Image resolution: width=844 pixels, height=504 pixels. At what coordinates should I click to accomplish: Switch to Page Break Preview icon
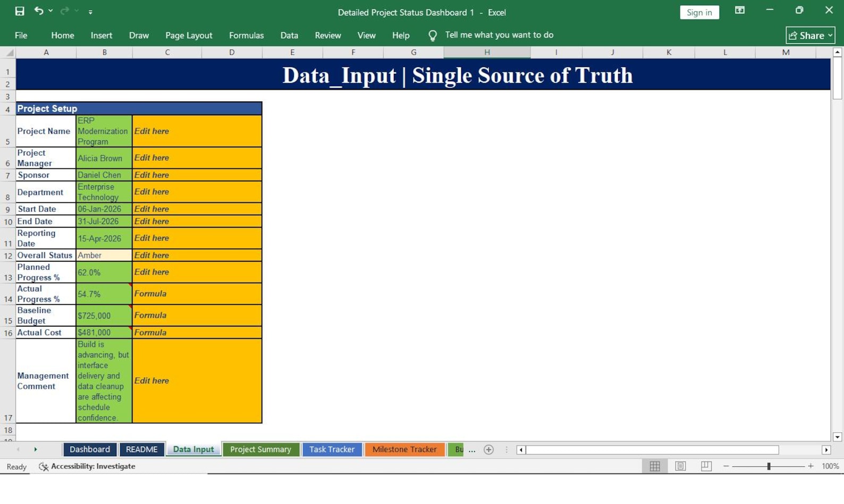[706, 466]
